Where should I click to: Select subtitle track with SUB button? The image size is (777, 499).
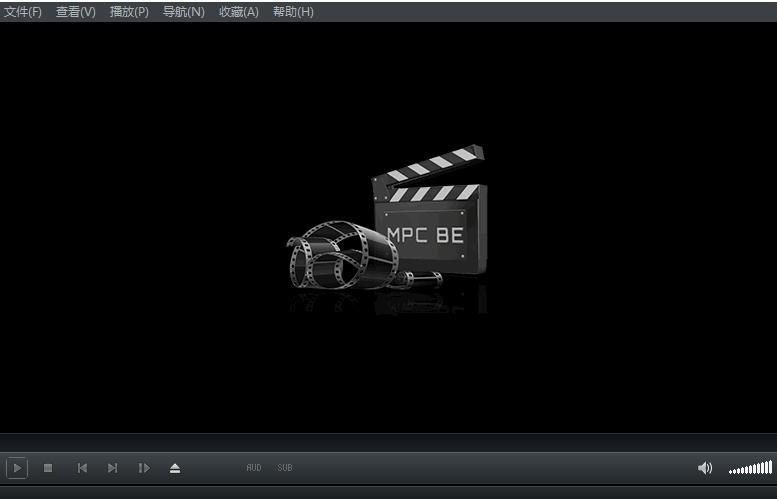[x=285, y=468]
